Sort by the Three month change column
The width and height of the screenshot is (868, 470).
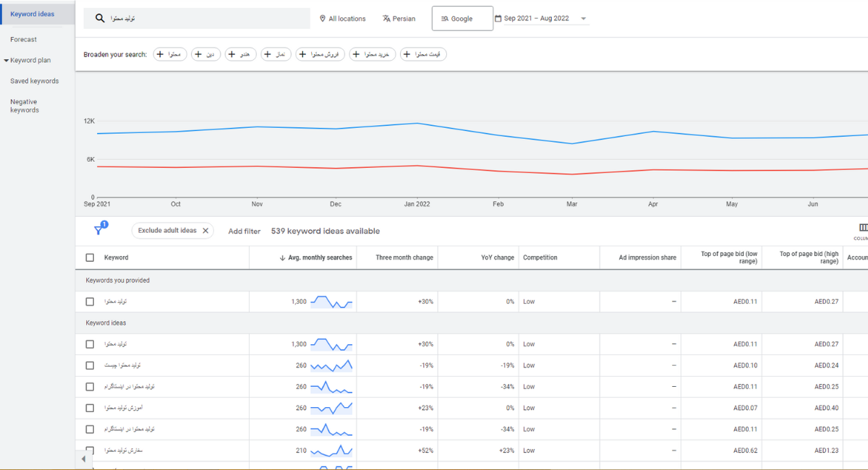[404, 257]
